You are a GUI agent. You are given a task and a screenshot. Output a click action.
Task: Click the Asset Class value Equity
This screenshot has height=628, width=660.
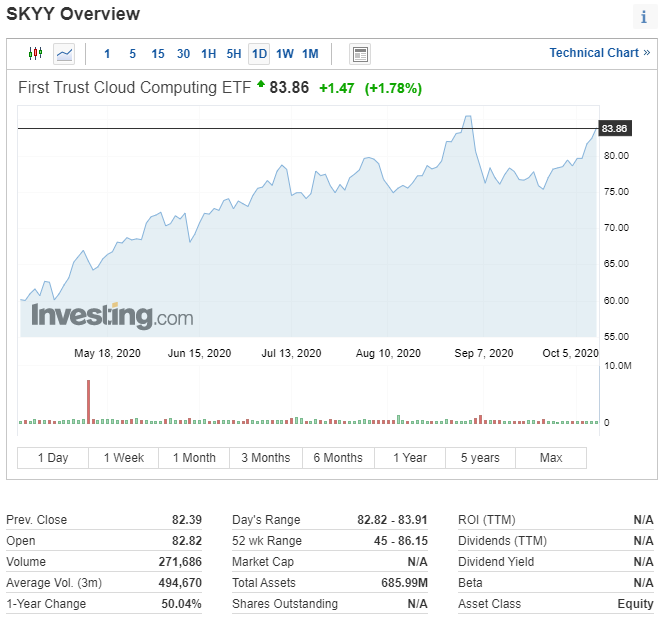click(x=636, y=604)
